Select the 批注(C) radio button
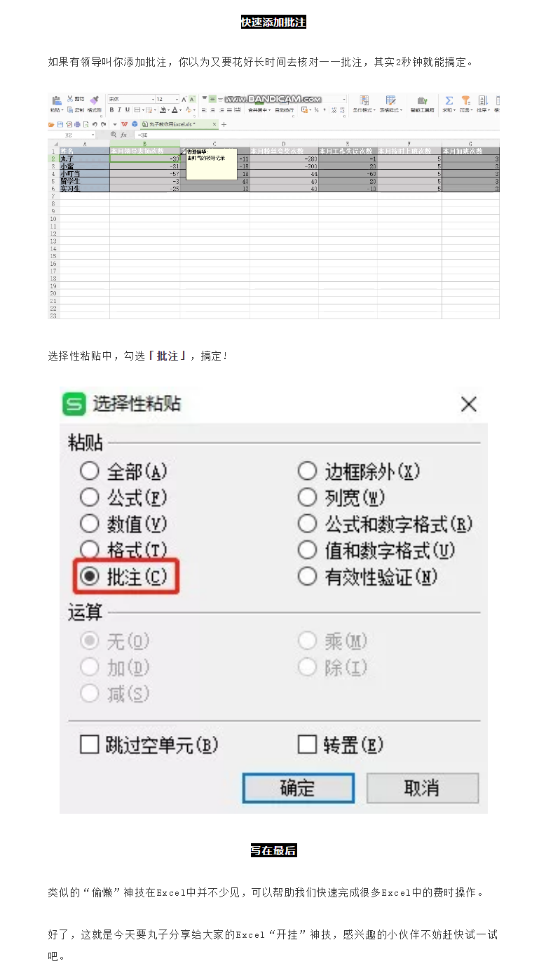 click(90, 577)
